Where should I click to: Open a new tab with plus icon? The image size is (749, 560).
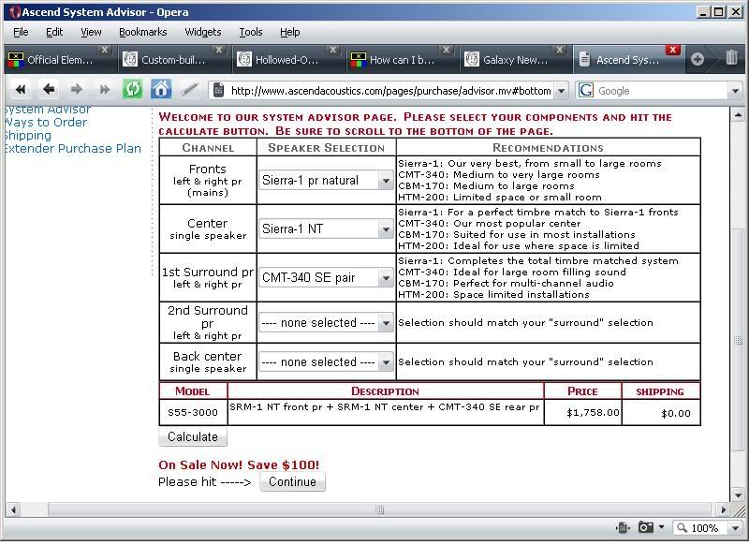698,59
